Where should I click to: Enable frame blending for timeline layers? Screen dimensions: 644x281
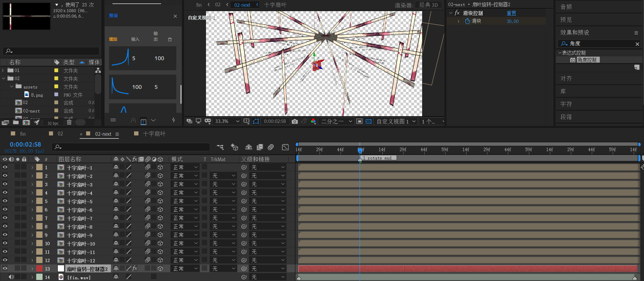coord(260,147)
